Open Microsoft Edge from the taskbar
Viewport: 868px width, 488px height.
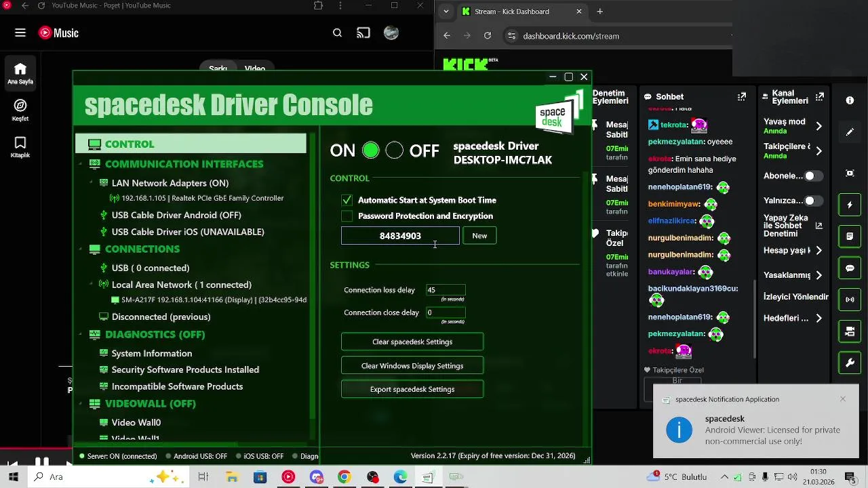pos(400,477)
